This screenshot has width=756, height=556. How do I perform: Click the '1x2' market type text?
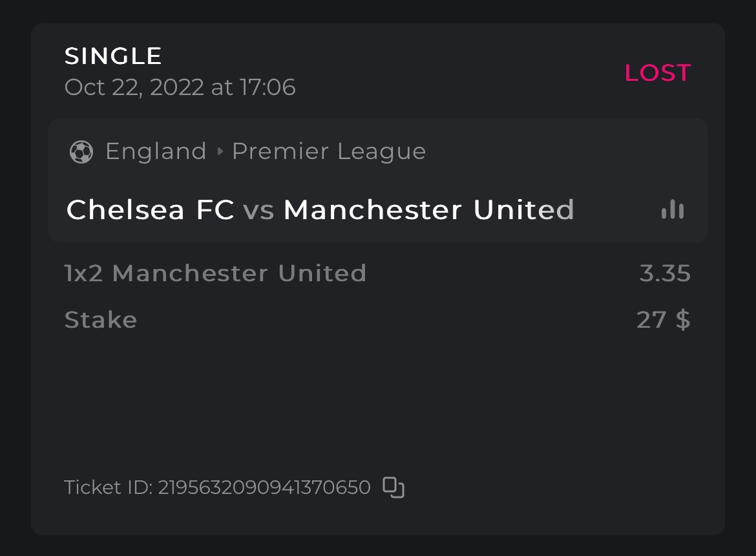point(84,273)
